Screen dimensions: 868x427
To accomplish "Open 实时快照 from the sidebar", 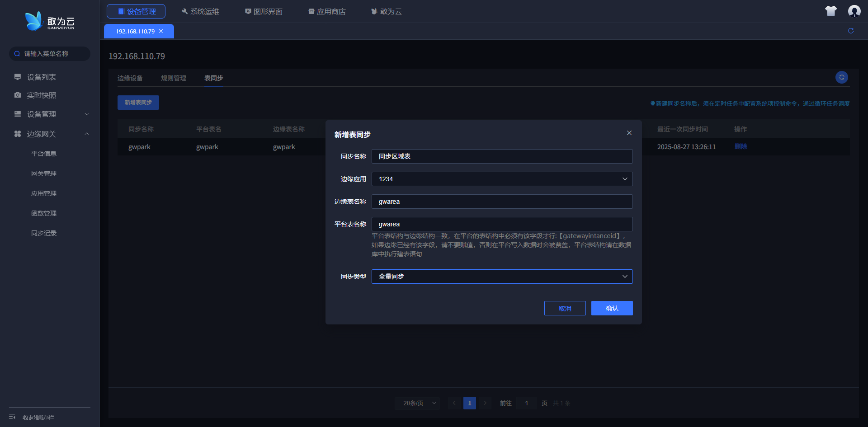I will [x=41, y=95].
